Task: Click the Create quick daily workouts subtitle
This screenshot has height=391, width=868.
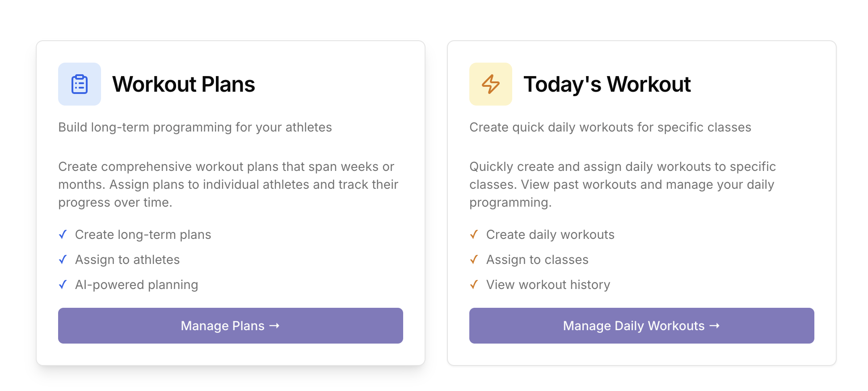Action: [x=610, y=127]
